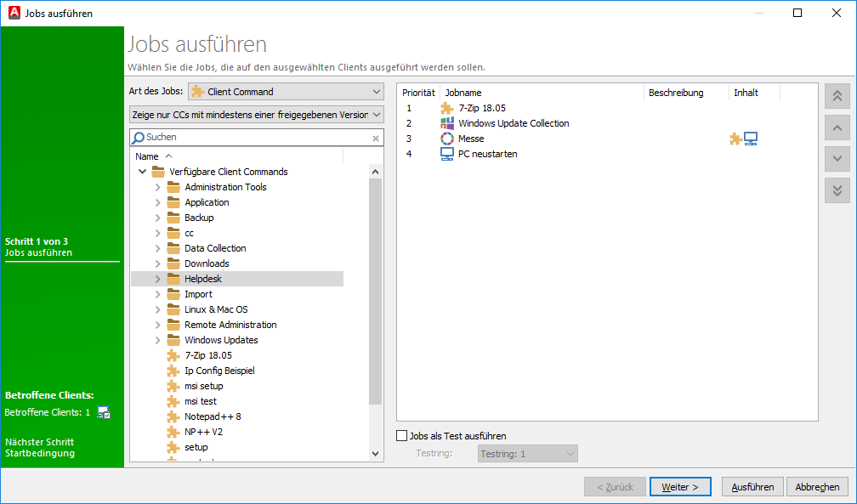Image resolution: width=857 pixels, height=504 pixels.
Task: Click the tree's vertical scrollbar down arrow
Action: [x=377, y=455]
